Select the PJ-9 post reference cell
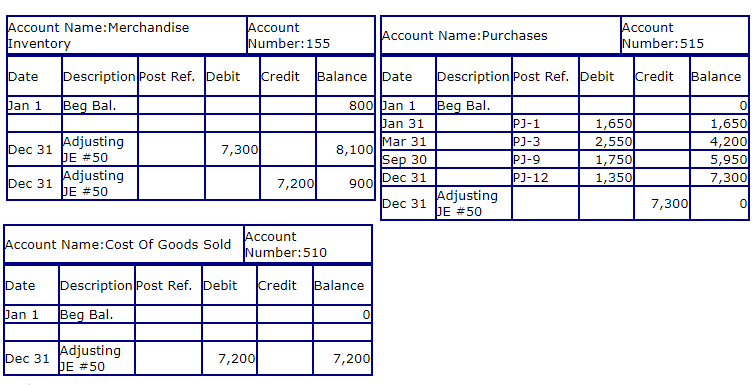Image resolution: width=755 pixels, height=385 pixels. click(x=545, y=159)
